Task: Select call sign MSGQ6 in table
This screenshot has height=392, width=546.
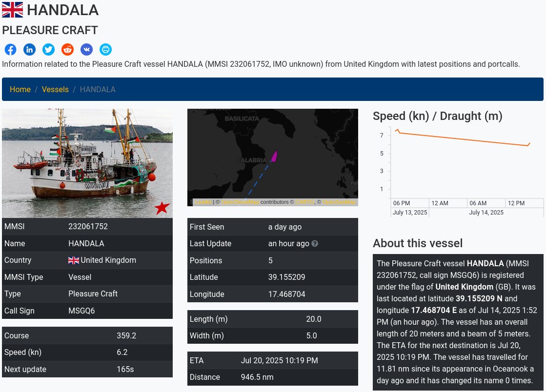Action: coord(81,311)
